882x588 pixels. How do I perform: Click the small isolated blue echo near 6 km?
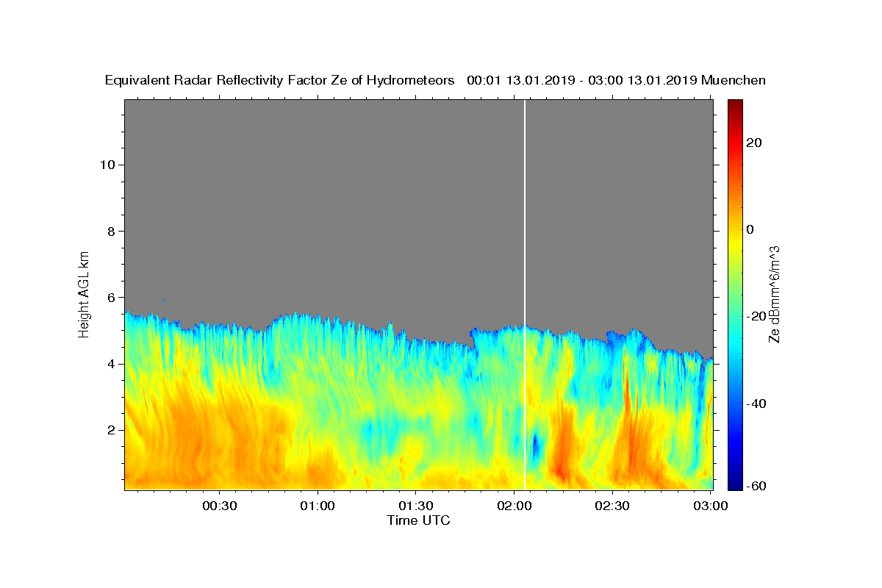(163, 301)
